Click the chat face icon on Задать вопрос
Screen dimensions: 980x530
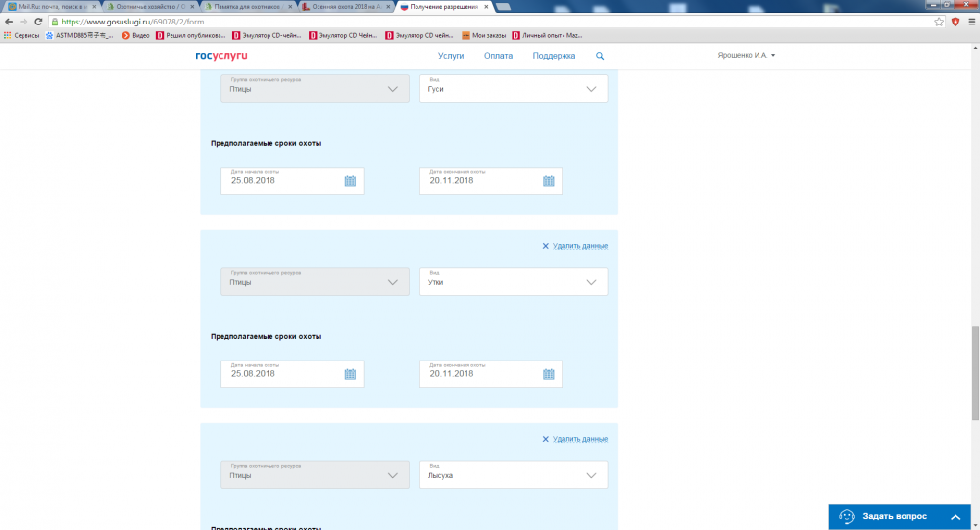coord(847,516)
